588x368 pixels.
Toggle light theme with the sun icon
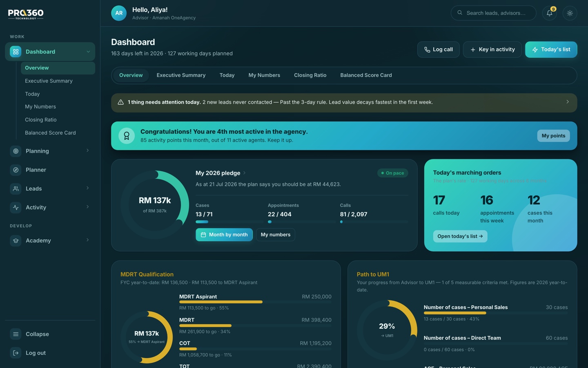click(570, 13)
